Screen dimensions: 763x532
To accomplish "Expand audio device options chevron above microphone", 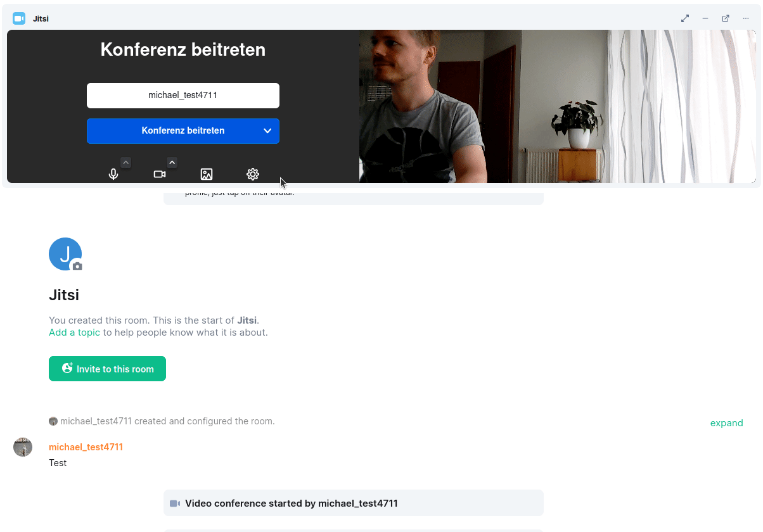I will coord(125,163).
